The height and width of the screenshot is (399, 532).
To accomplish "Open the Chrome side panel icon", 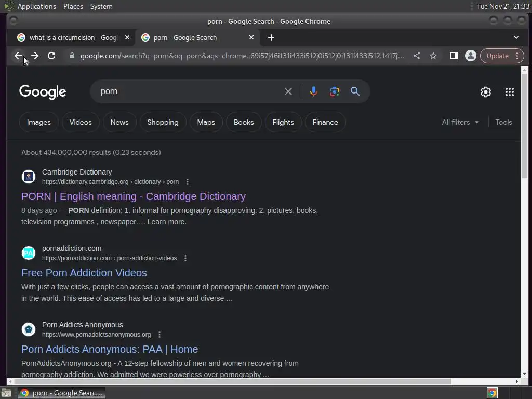I will 454,56.
